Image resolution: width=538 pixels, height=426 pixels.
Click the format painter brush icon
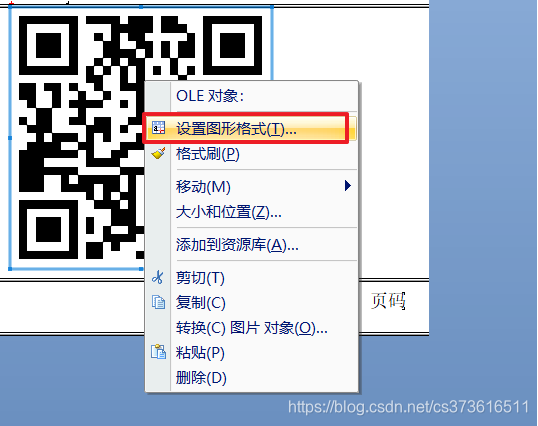point(158,153)
